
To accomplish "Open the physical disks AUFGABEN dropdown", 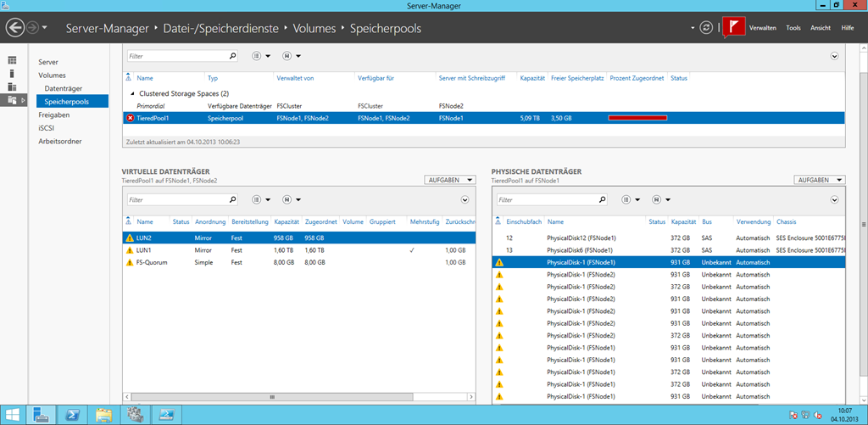I will 820,180.
